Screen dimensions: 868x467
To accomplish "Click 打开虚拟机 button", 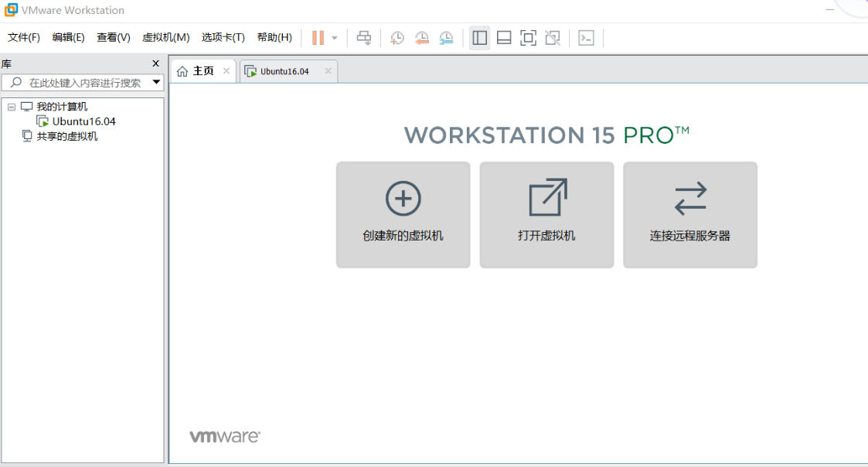I will 546,215.
